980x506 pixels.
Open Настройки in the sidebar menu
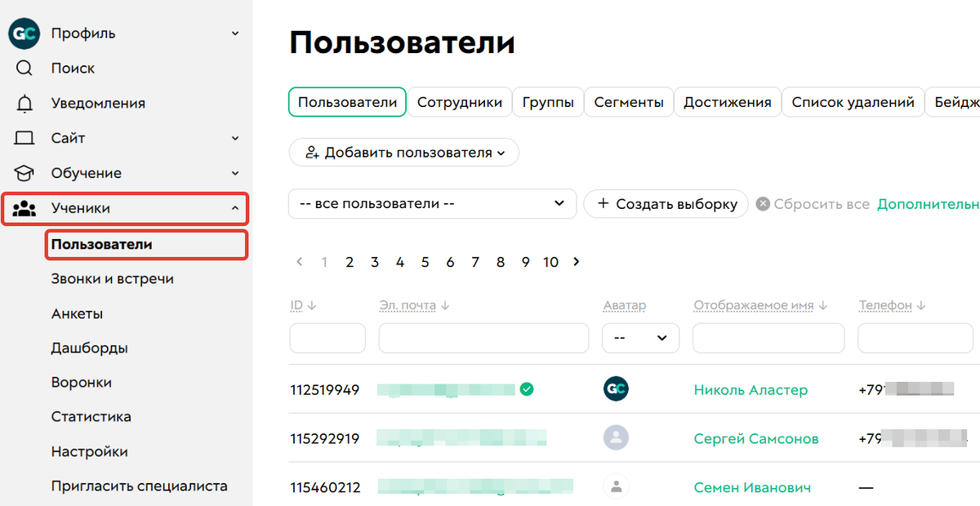91,451
